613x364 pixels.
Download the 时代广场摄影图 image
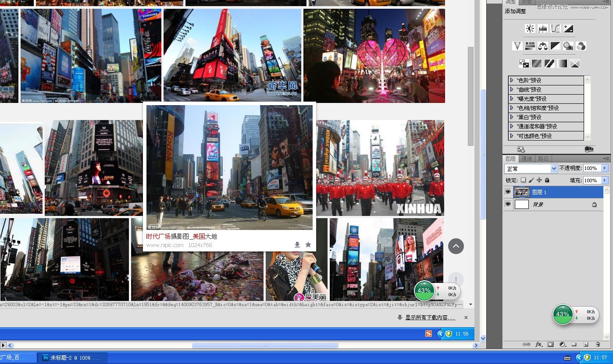click(x=297, y=244)
